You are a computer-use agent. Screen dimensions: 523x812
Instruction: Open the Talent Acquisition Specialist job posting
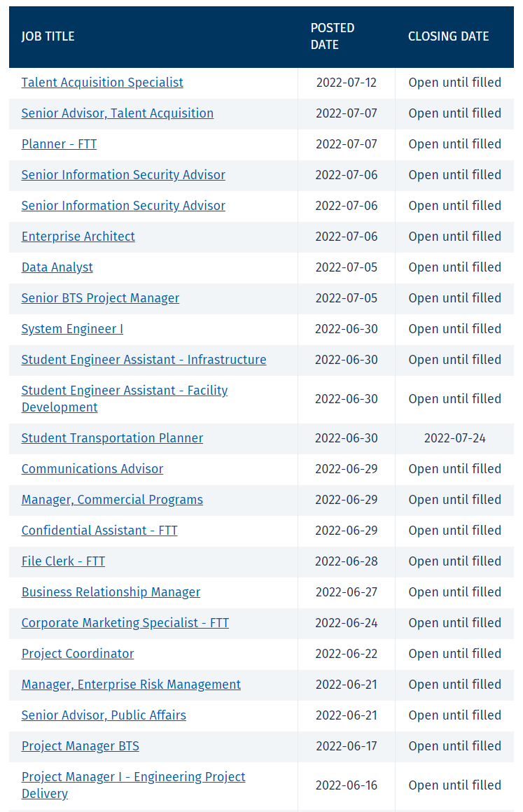point(102,83)
